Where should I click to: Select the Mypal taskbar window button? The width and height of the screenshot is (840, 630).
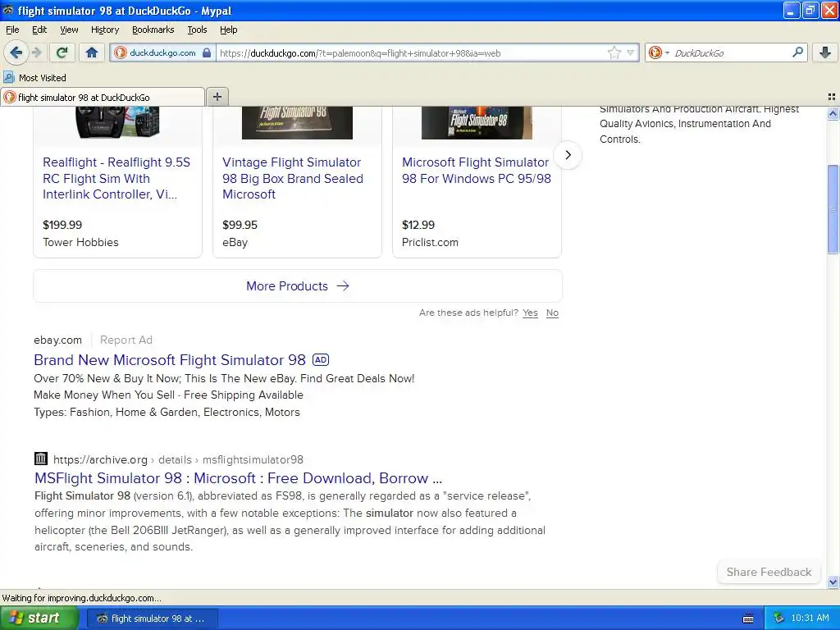pos(152,619)
